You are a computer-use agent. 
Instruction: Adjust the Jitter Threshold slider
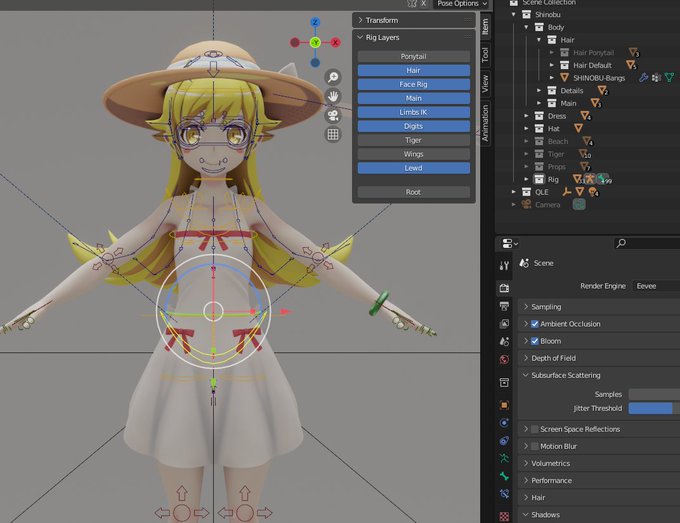pos(654,408)
